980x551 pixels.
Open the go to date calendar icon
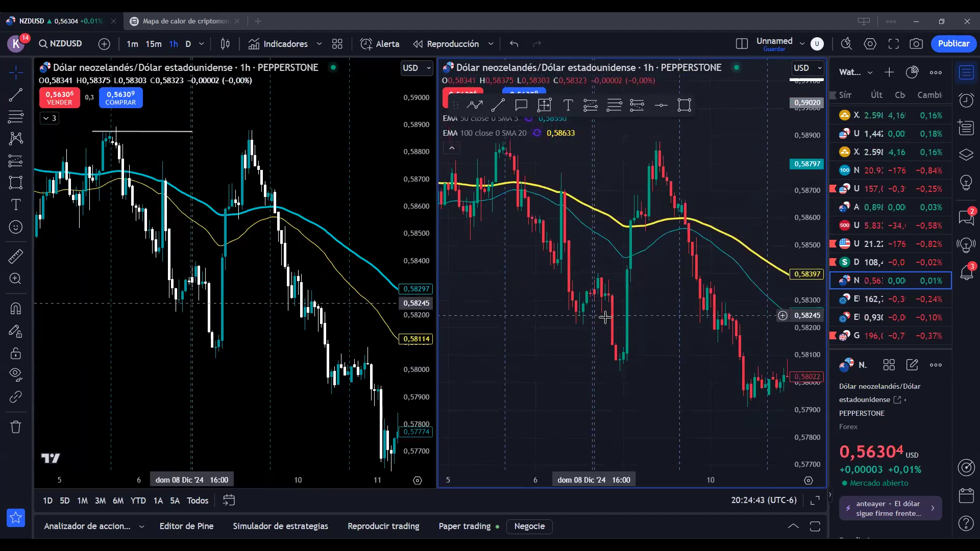coord(229,500)
